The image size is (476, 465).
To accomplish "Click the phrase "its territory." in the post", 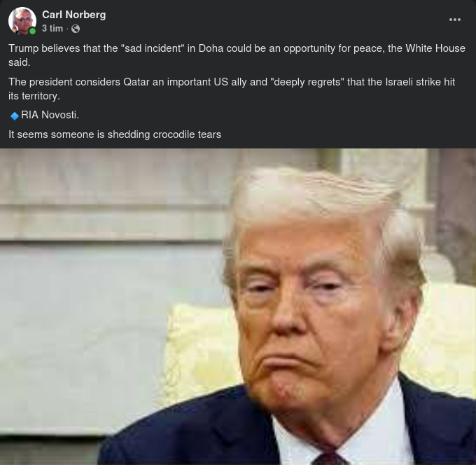I will [34, 96].
